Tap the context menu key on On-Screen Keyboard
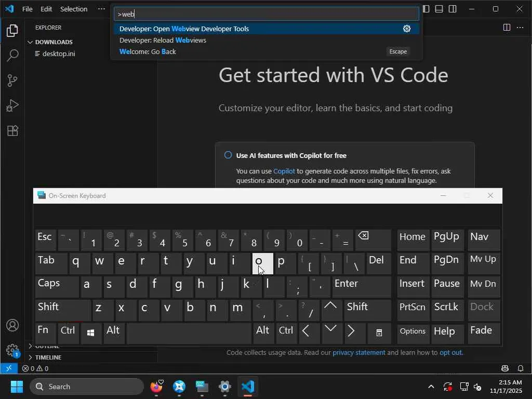Viewport: 532px width, 399px height. tap(379, 333)
